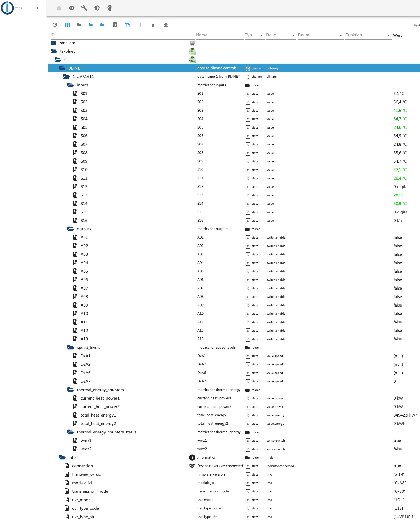This screenshot has height=521, width=420.
Task: Focus the Name filter field
Action: coord(219,35)
